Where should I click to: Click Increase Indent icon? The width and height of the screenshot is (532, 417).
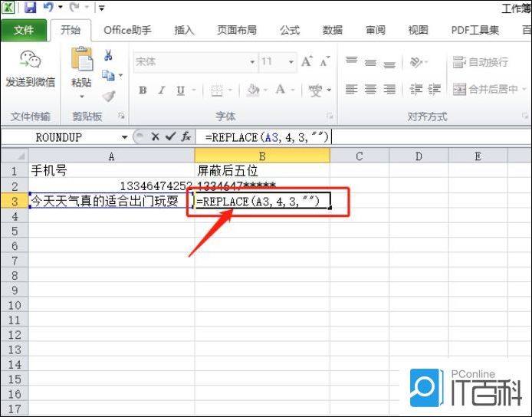tap(435, 89)
